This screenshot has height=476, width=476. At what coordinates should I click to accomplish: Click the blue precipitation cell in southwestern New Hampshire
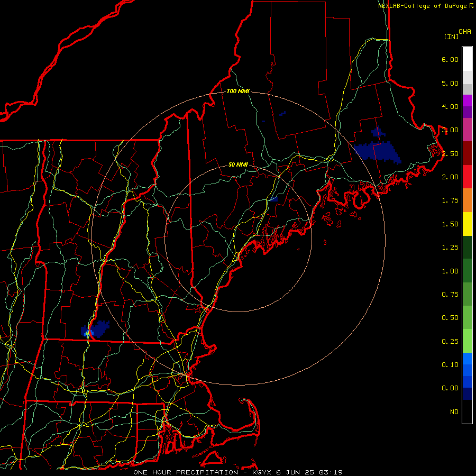point(95,329)
